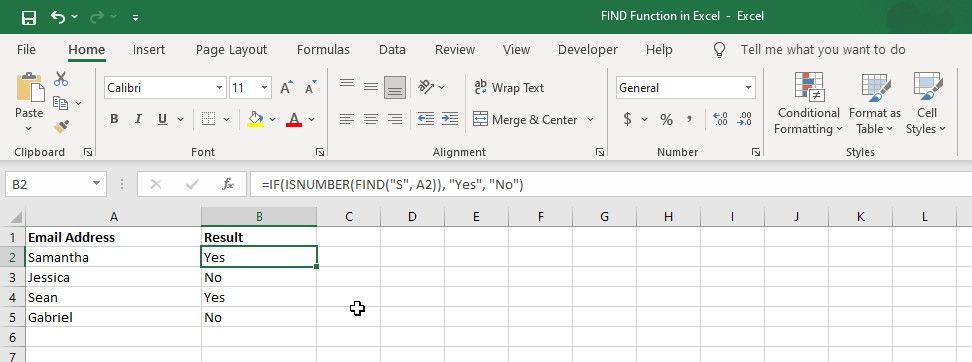Image resolution: width=972 pixels, height=362 pixels.
Task: Click the Paste clipboard icon
Action: coord(30,87)
